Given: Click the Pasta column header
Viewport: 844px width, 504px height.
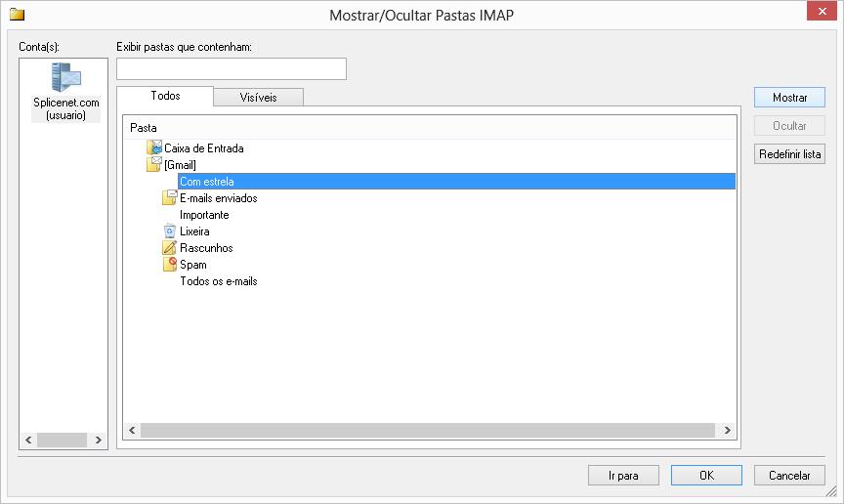Looking at the screenshot, I should (x=430, y=128).
